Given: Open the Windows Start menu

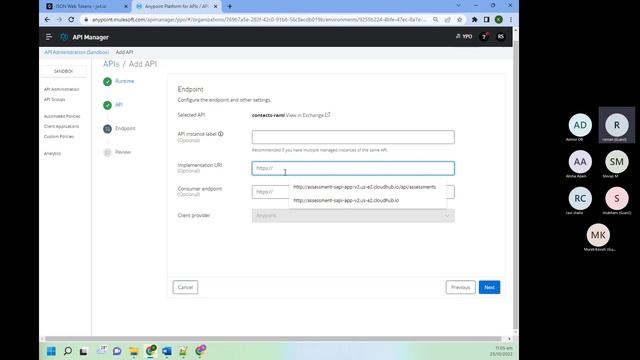Looking at the screenshot, I should pos(51,351).
